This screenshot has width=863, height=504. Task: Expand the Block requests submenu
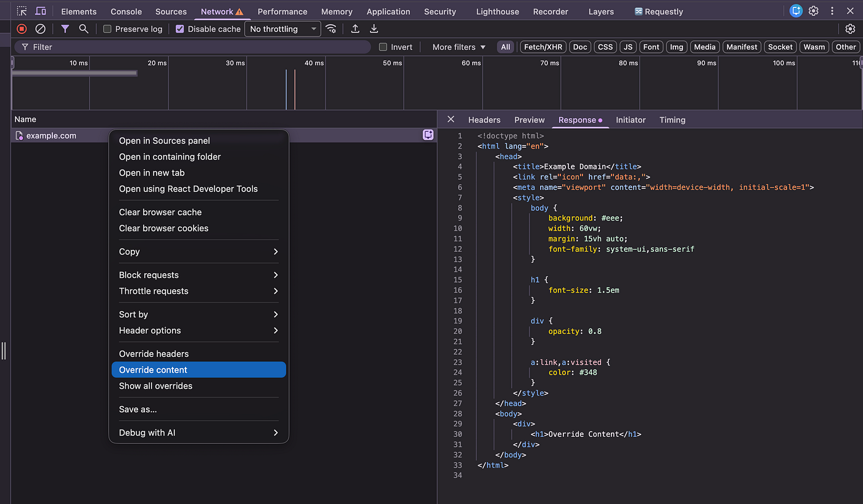click(x=198, y=275)
